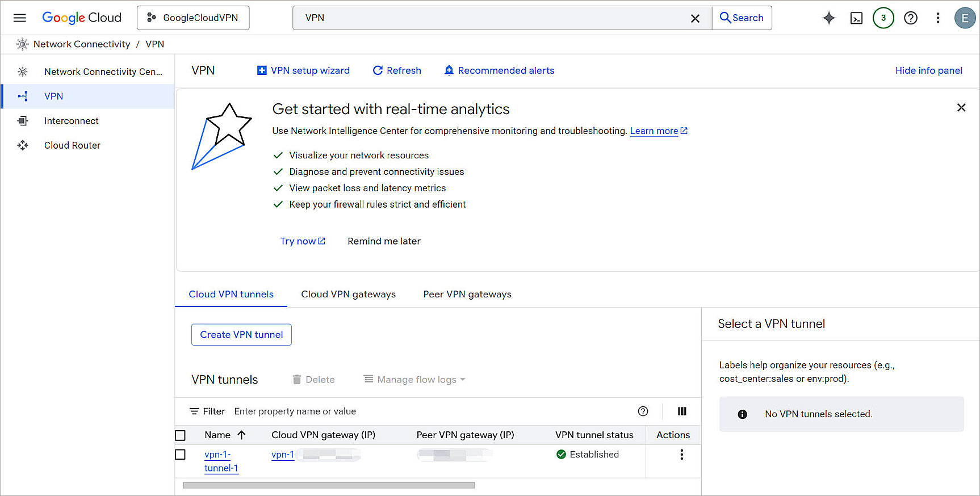The image size is (980, 496).
Task: Open the GoogleCloudVPN project selector
Action: tap(193, 18)
